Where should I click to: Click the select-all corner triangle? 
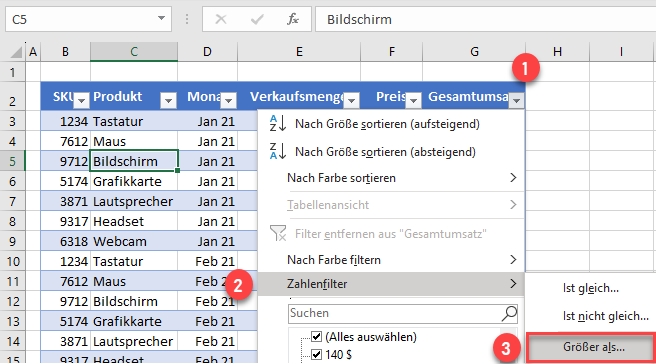click(x=16, y=52)
